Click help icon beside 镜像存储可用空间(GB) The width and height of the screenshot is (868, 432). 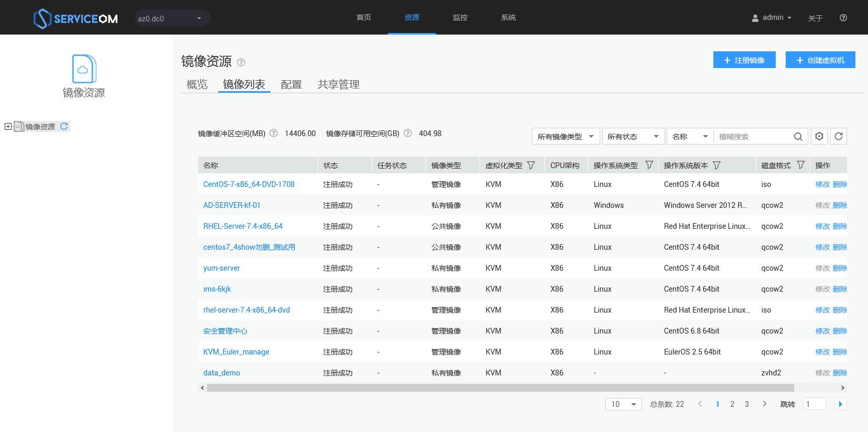click(408, 133)
